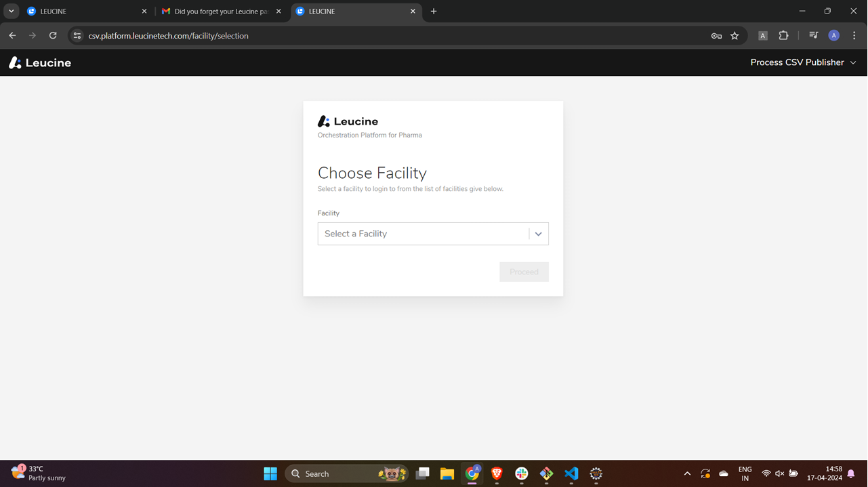Screen dimensions: 868x487
Task: Switch to the first LEUCINE tab
Action: point(86,12)
